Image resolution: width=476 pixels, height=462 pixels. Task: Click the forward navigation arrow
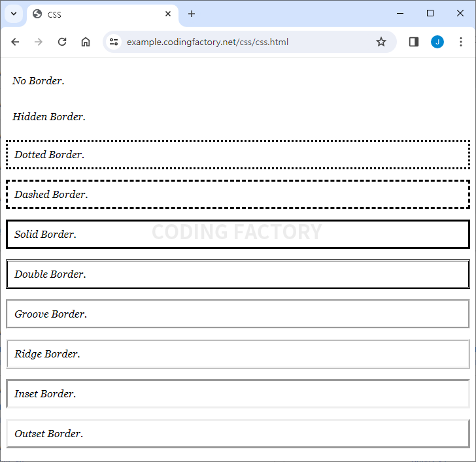39,42
